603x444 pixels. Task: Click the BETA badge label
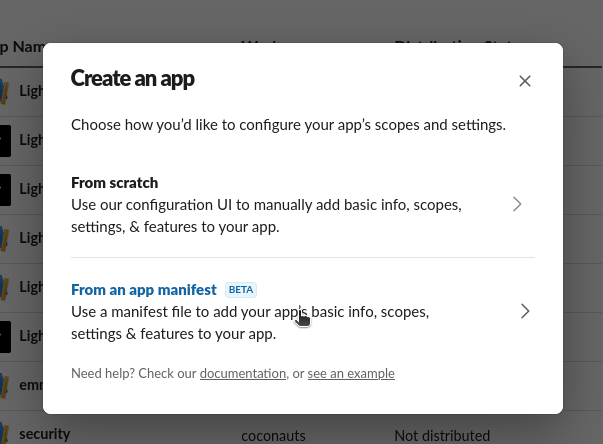pyautogui.click(x=241, y=289)
